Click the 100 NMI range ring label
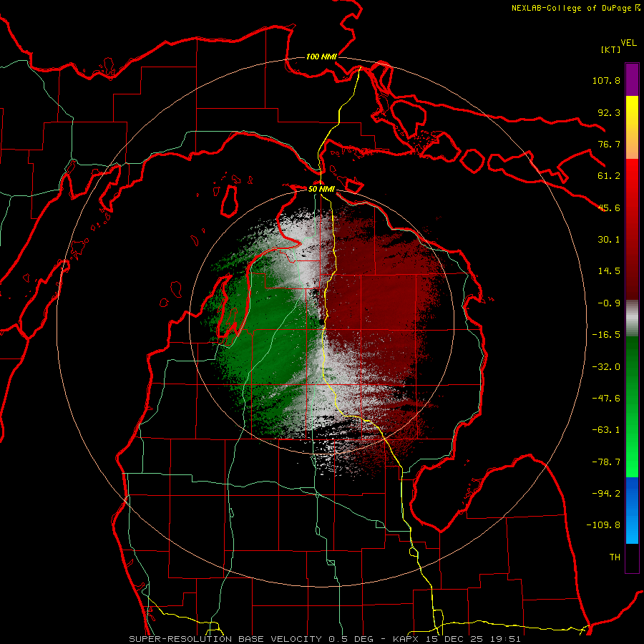Viewport: 644px width, 644px height. 321,57
